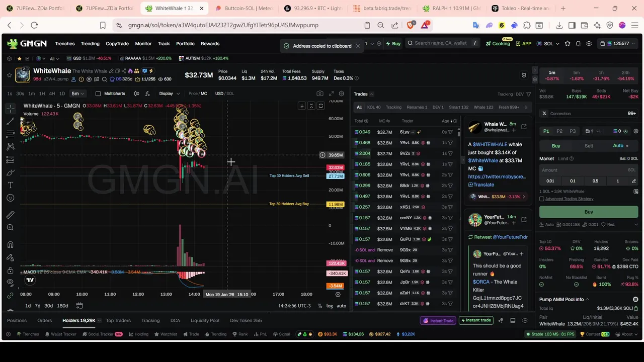Select the crosshair cursor tool
This screenshot has width=644, height=362.
tap(10, 108)
